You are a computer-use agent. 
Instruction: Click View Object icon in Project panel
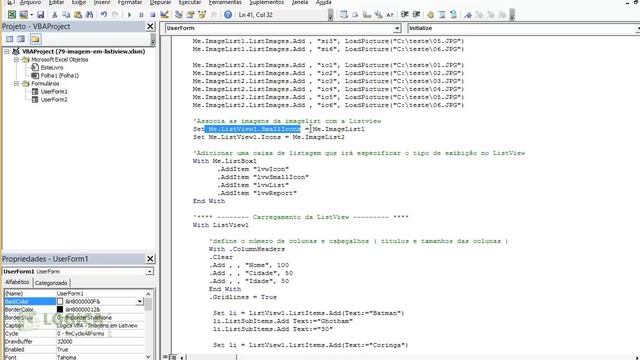[21, 39]
